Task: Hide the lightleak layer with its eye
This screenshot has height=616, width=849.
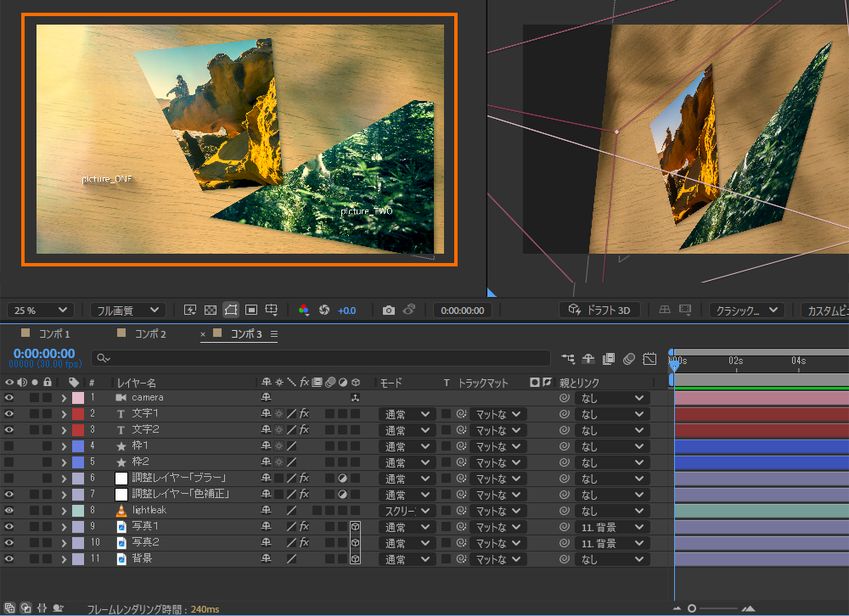Action: coord(9,511)
